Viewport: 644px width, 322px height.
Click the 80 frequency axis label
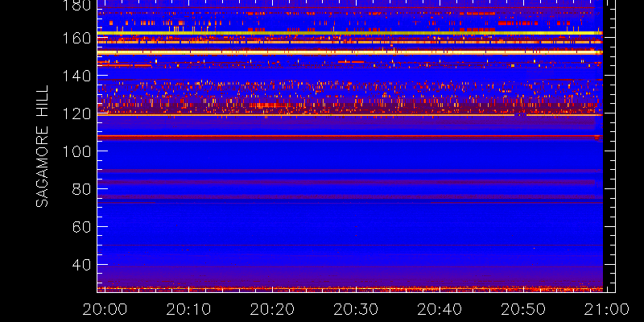[80, 189]
